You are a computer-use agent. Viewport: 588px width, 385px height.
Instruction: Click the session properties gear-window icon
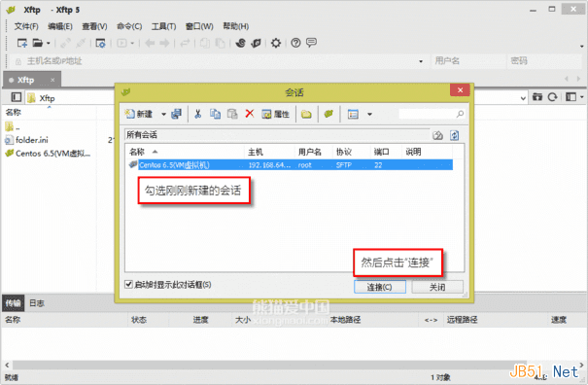pyautogui.click(x=100, y=43)
